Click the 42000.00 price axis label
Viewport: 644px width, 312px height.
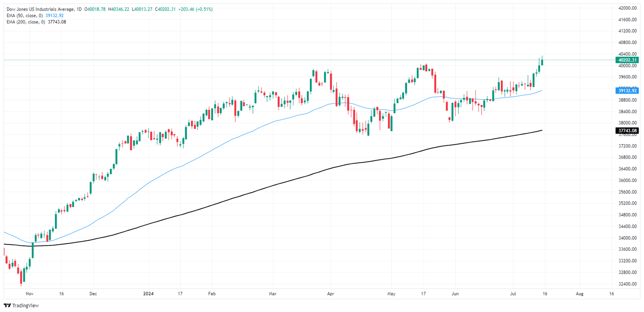tap(628, 8)
